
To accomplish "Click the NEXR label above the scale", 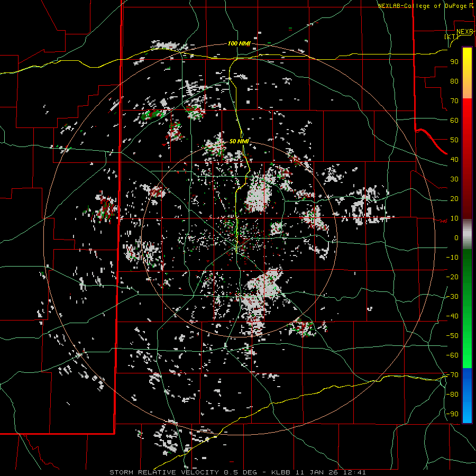I will [x=465, y=32].
